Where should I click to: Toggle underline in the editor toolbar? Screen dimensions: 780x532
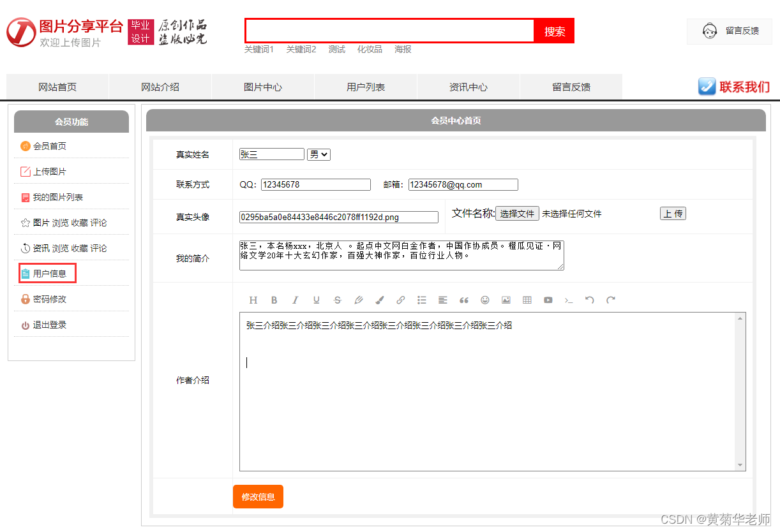[x=317, y=300]
